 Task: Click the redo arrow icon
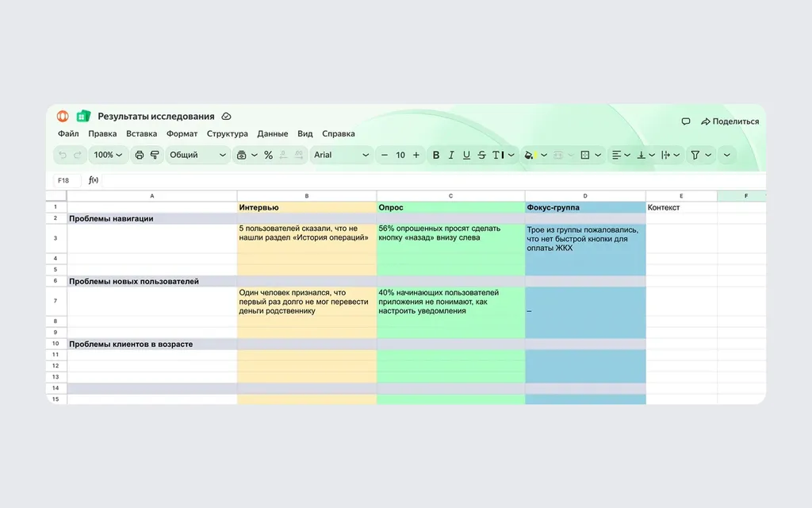tap(78, 155)
